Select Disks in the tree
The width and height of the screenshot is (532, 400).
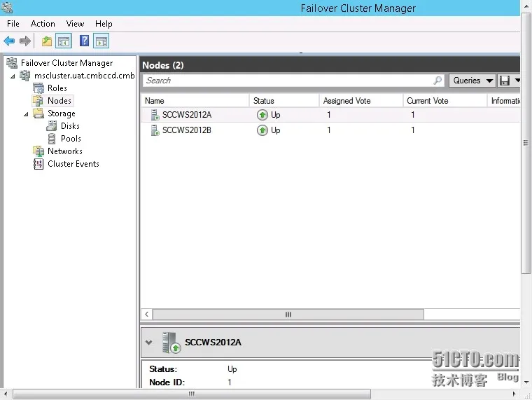point(70,126)
